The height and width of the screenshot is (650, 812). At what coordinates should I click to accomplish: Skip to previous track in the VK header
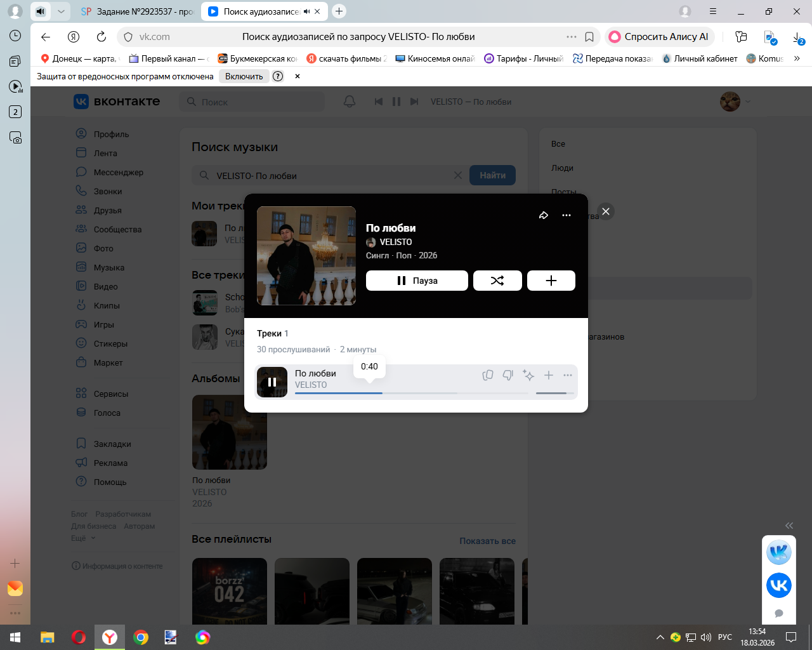(379, 102)
